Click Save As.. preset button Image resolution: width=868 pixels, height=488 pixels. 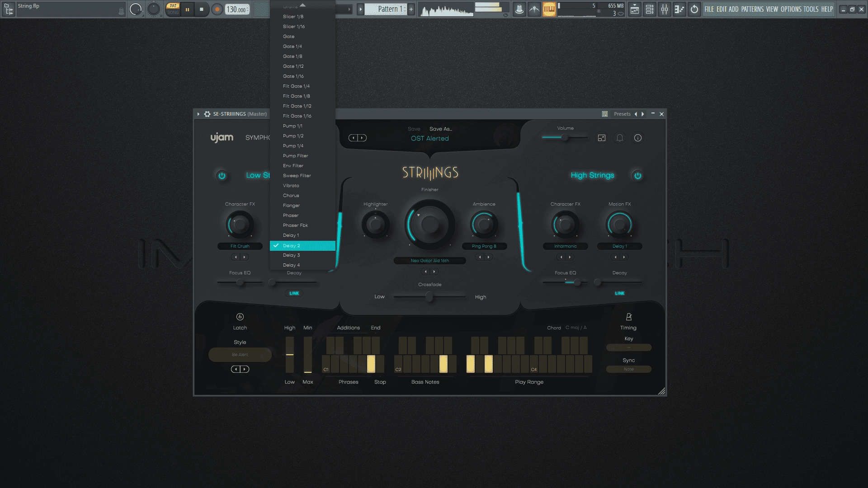(x=441, y=129)
